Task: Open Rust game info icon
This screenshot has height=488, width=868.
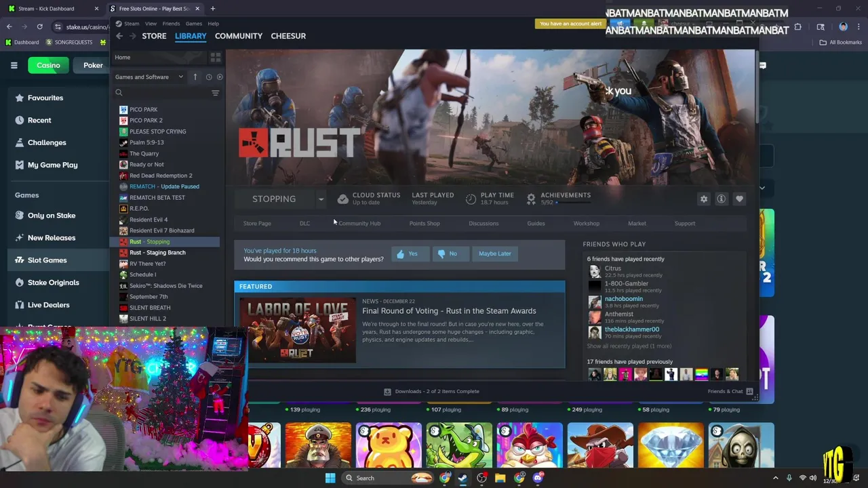Action: point(722,199)
